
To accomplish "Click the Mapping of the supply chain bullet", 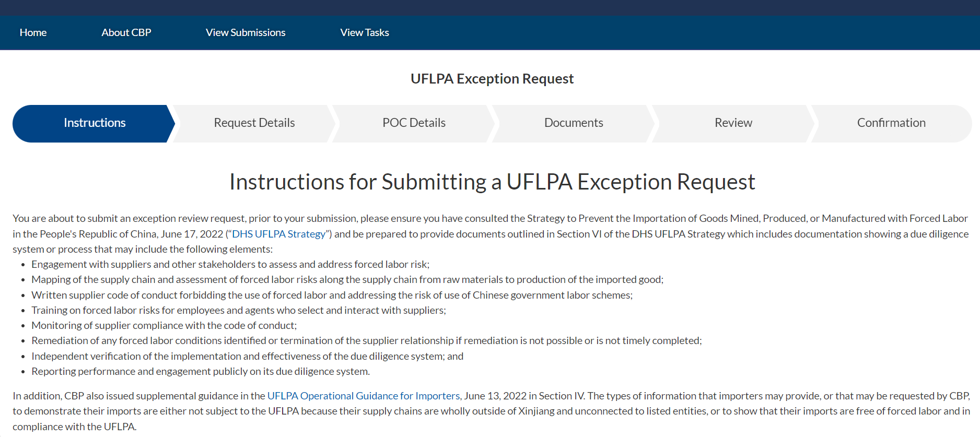I will point(347,279).
